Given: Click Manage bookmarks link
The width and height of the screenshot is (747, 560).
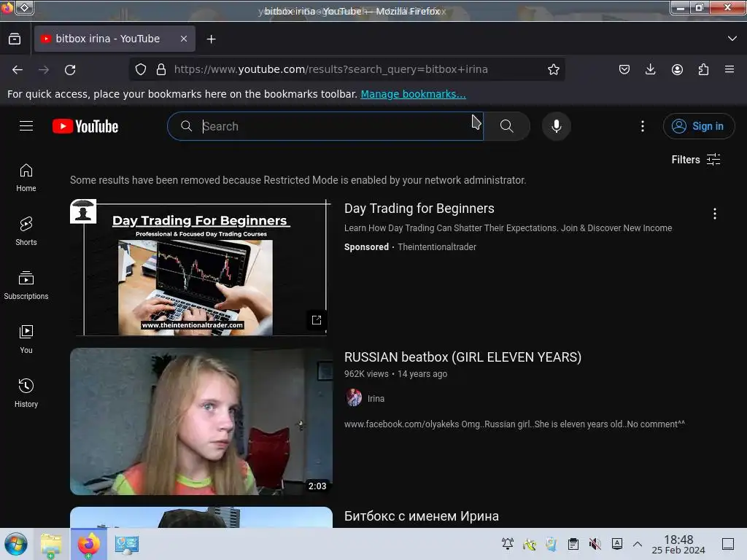Looking at the screenshot, I should click(413, 94).
